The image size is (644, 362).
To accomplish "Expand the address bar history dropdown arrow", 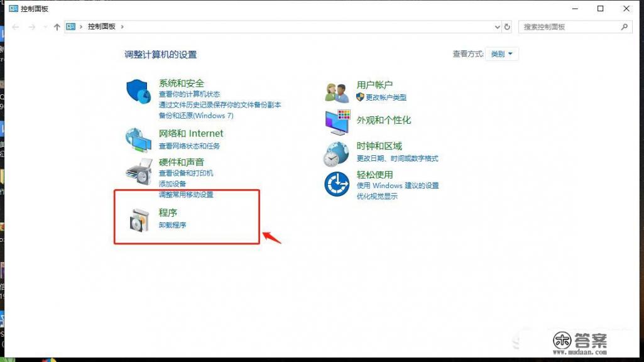I will click(x=496, y=26).
